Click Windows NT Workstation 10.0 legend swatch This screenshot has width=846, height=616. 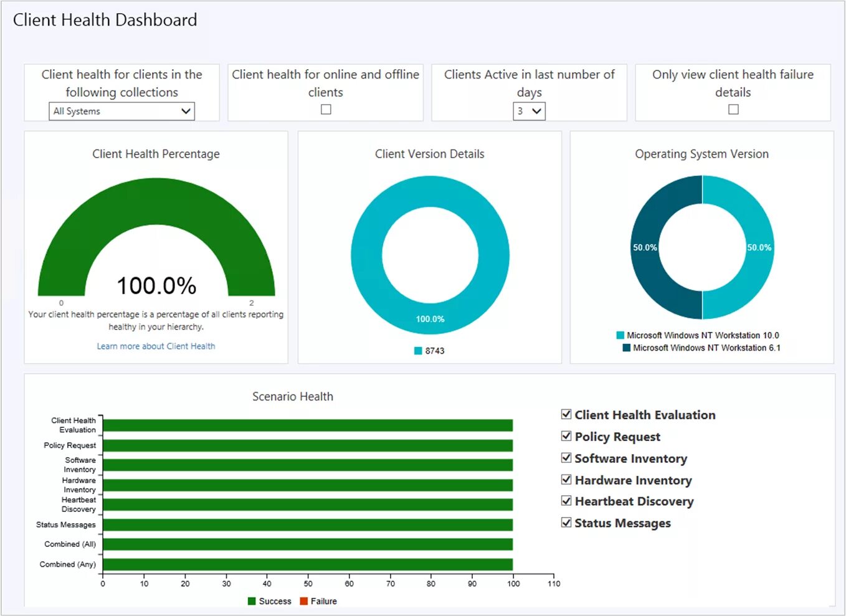click(620, 335)
